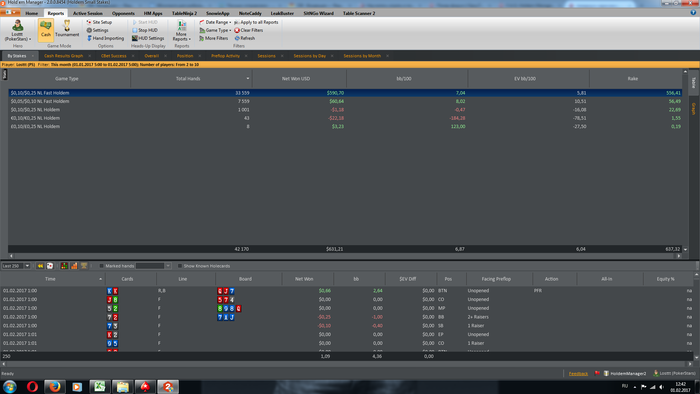
Task: Open the vertical Table side tab
Action: point(694,82)
